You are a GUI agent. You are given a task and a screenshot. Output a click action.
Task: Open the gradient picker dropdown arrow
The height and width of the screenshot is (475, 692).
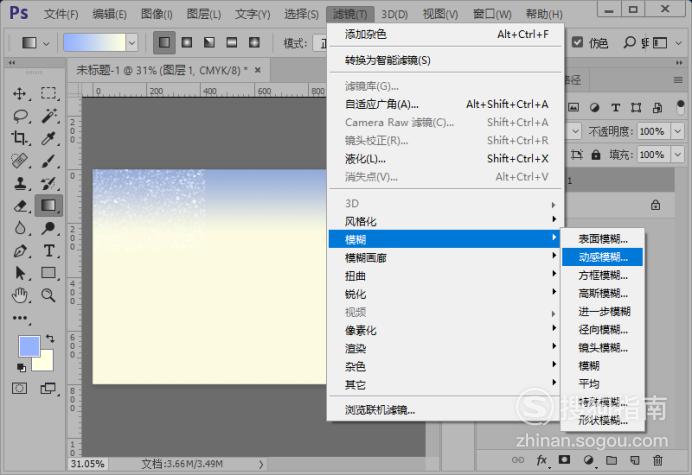[132, 43]
